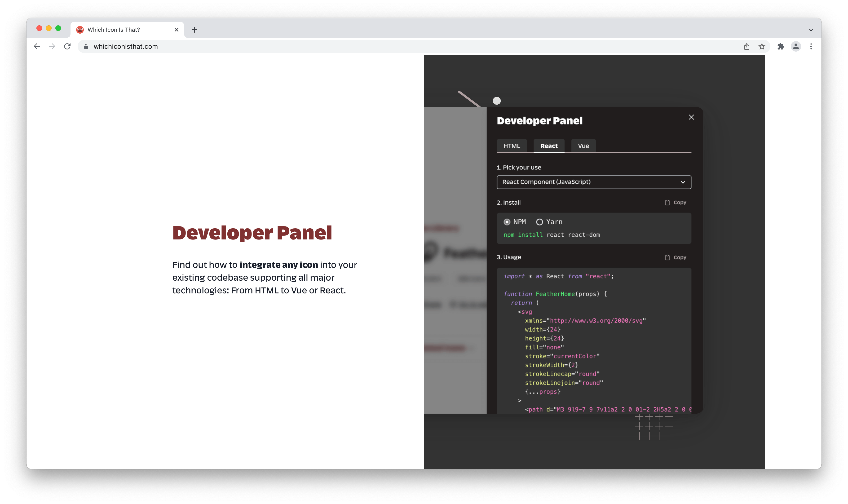Close the Which Icon Is That? tab

coord(176,30)
